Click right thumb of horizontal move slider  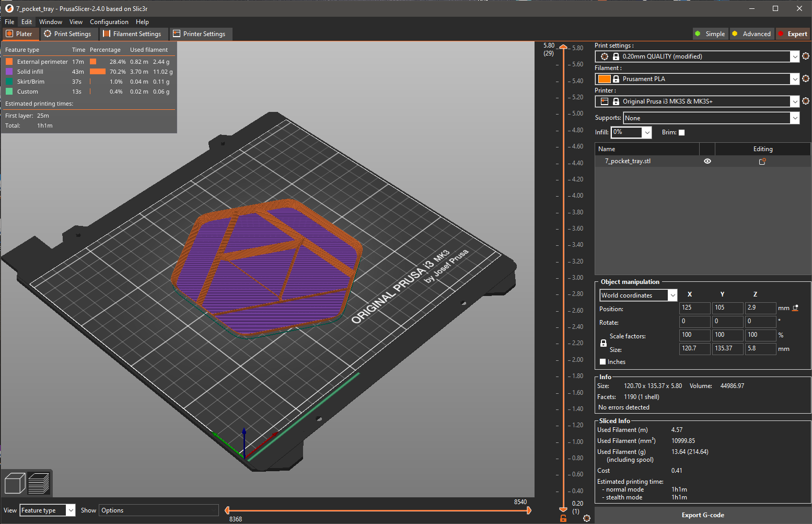[529, 510]
